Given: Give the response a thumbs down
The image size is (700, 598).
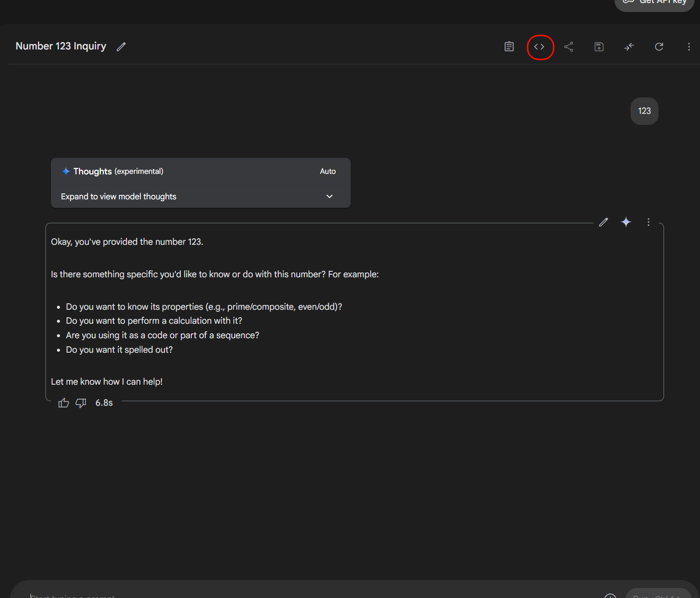Looking at the screenshot, I should click(x=80, y=403).
